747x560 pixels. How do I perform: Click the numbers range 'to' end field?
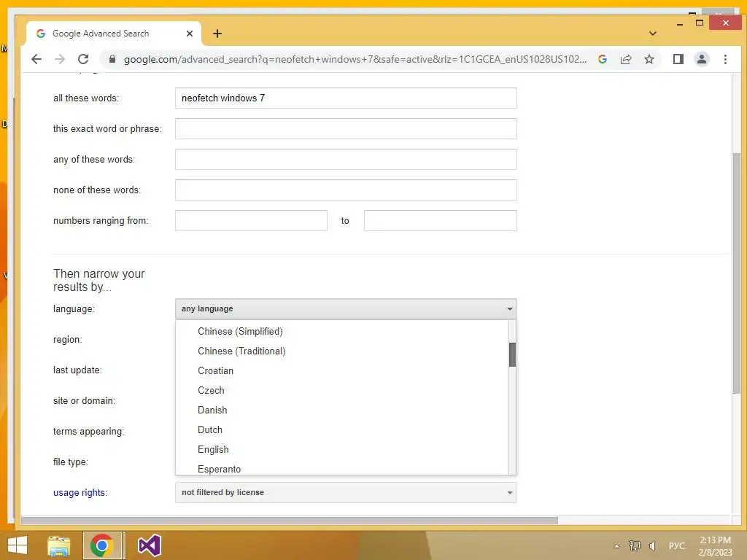440,220
